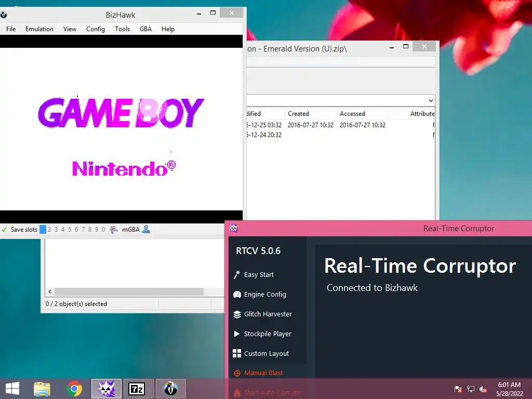This screenshot has height=399, width=532.
Task: Click the gauge icon beside Engine Config
Action: [237, 294]
